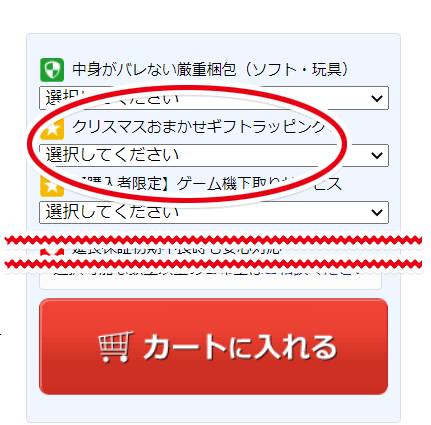This screenshot has height=425, width=431.
Task: Click the green shield icon for 厳重梱包
Action: (52, 70)
